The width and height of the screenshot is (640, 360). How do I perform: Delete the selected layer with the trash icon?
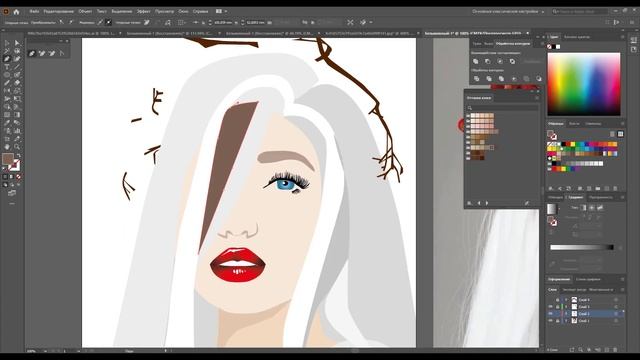point(616,350)
